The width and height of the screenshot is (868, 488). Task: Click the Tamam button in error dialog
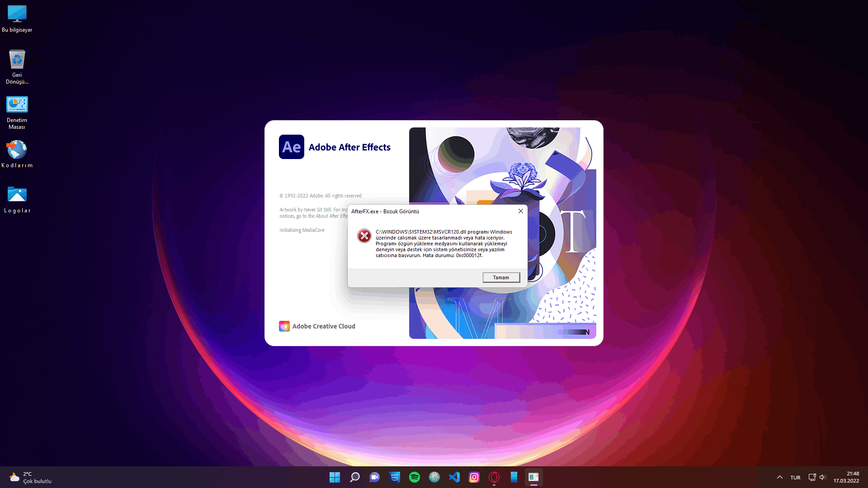[x=501, y=277]
